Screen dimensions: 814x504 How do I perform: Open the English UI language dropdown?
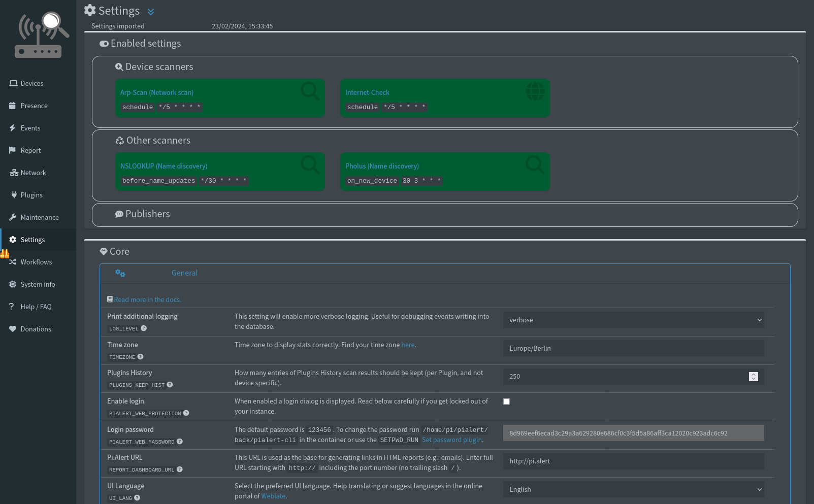coord(634,489)
